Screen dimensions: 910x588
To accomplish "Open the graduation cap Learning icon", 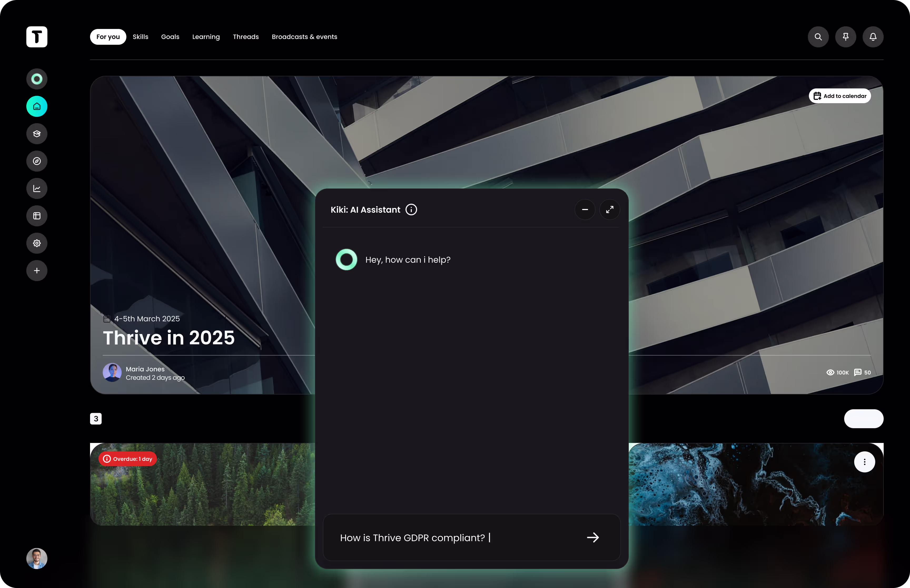I will click(37, 134).
